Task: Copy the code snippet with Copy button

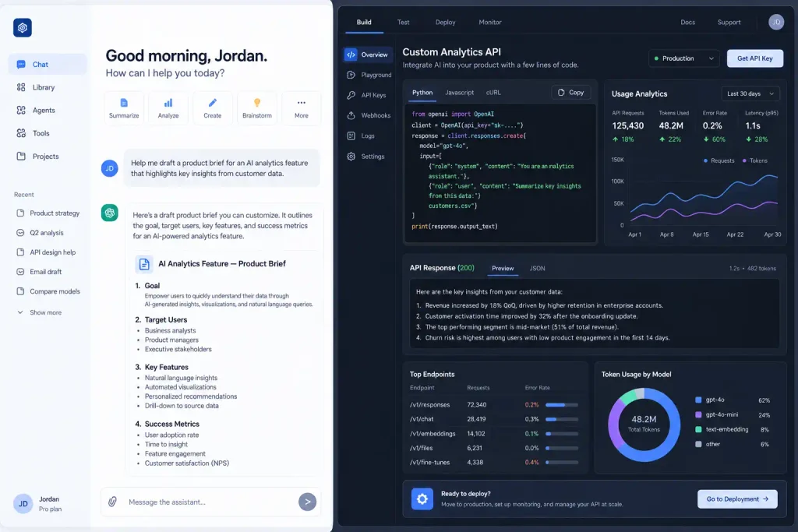Action: tap(571, 93)
